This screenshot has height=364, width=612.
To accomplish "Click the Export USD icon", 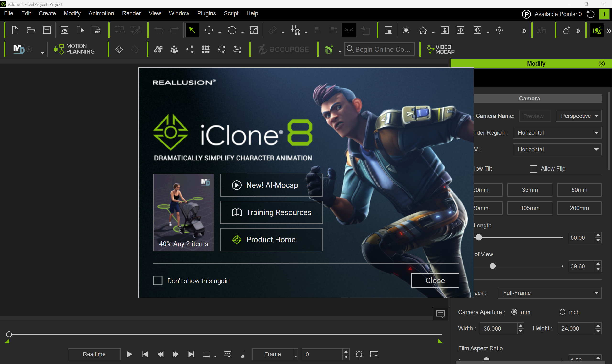I will tap(96, 30).
